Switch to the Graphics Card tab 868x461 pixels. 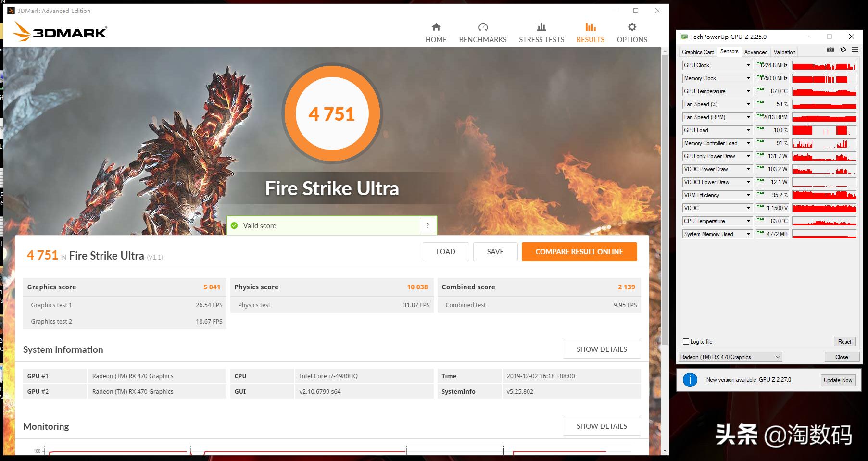[698, 52]
